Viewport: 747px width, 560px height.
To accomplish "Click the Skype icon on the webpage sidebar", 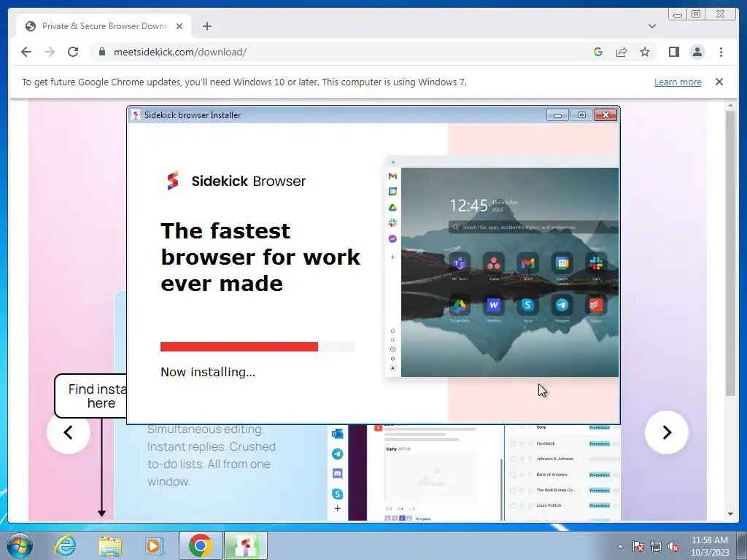I will click(337, 494).
